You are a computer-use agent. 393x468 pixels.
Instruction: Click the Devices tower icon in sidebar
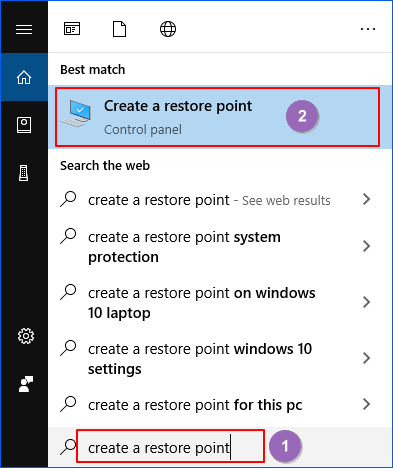point(24,173)
